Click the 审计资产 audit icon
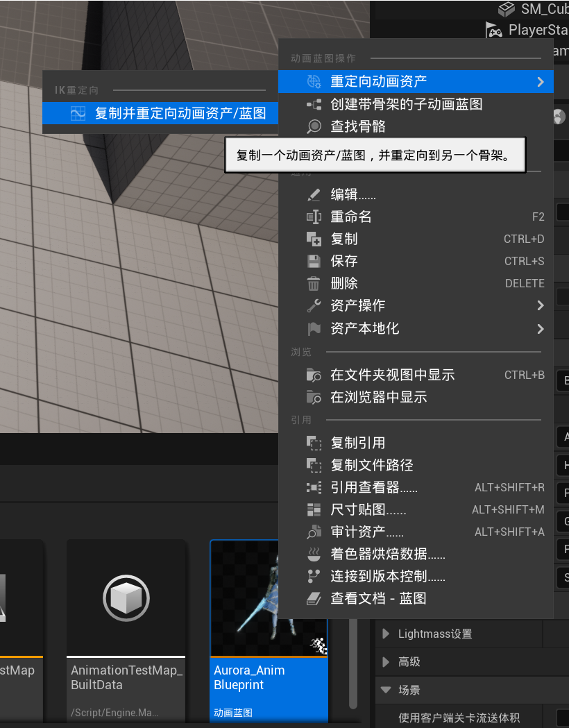The width and height of the screenshot is (569, 728). point(314,532)
